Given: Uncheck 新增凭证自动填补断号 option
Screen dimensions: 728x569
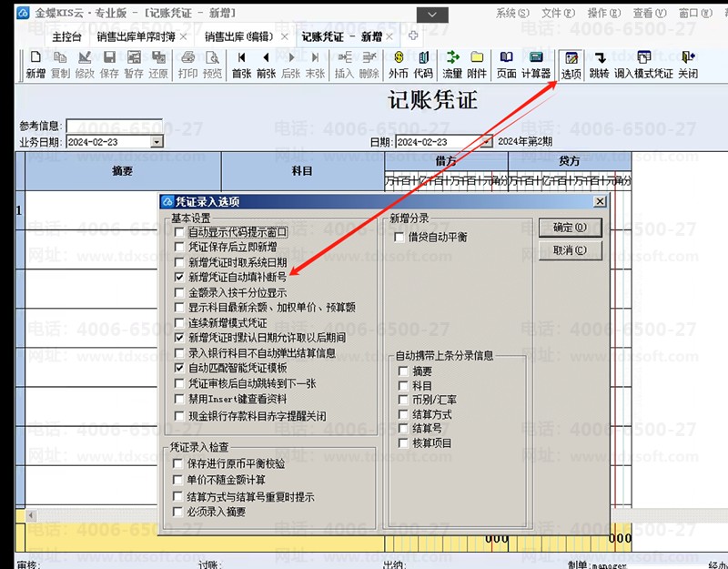Looking at the screenshot, I should [180, 277].
